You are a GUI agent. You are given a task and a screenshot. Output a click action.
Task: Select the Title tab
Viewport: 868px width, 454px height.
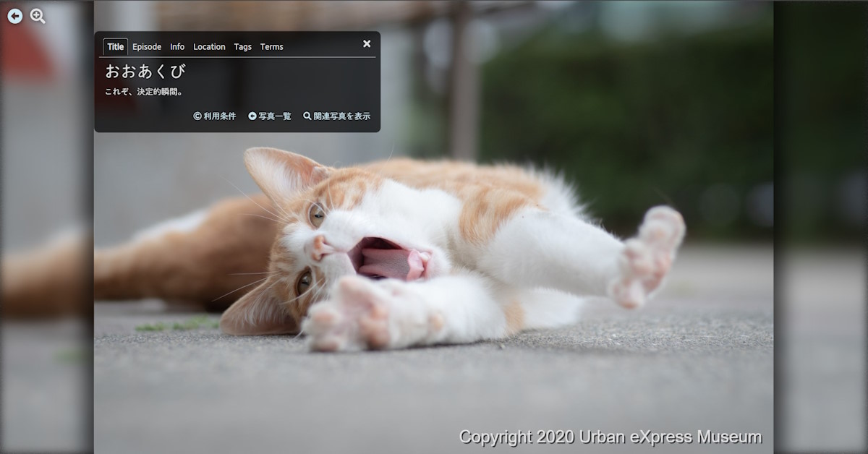tap(115, 47)
